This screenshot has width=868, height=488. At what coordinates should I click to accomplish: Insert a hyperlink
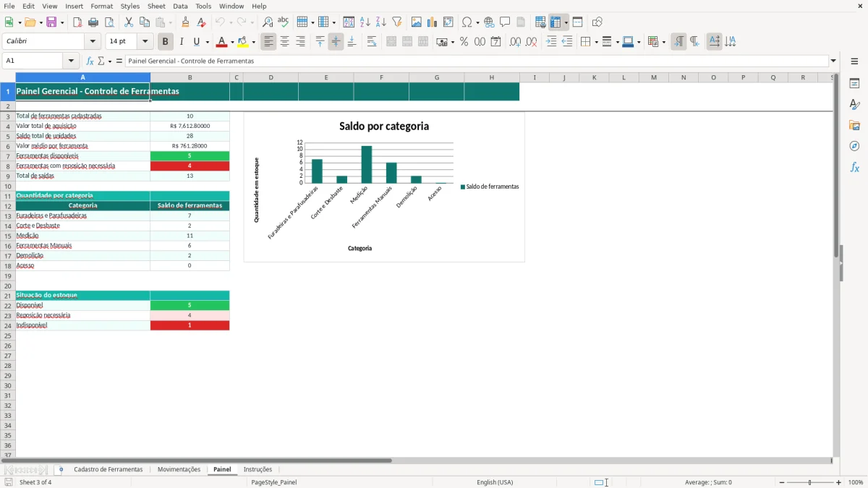coord(489,22)
